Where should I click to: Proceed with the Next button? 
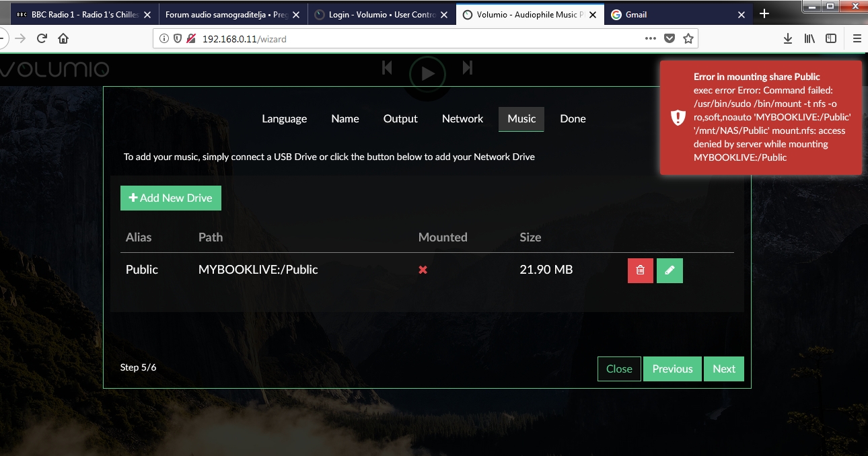pyautogui.click(x=724, y=369)
